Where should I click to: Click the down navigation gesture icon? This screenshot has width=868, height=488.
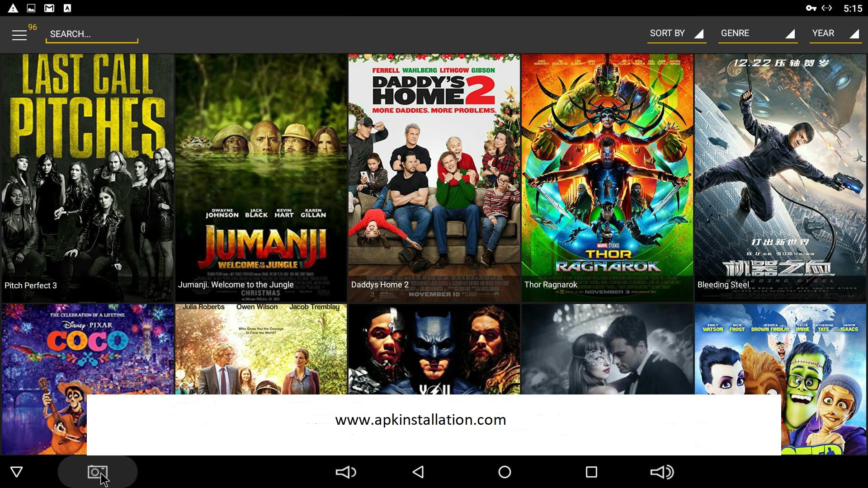[16, 471]
